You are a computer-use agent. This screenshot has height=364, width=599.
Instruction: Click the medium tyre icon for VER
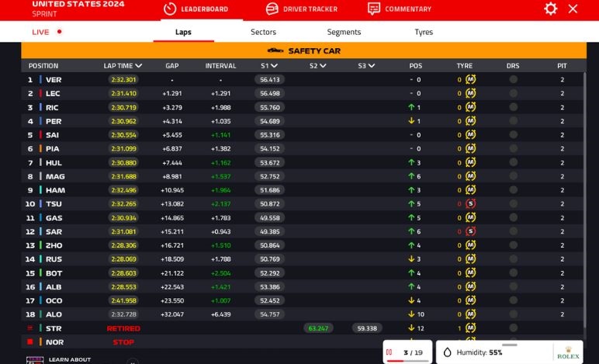470,80
